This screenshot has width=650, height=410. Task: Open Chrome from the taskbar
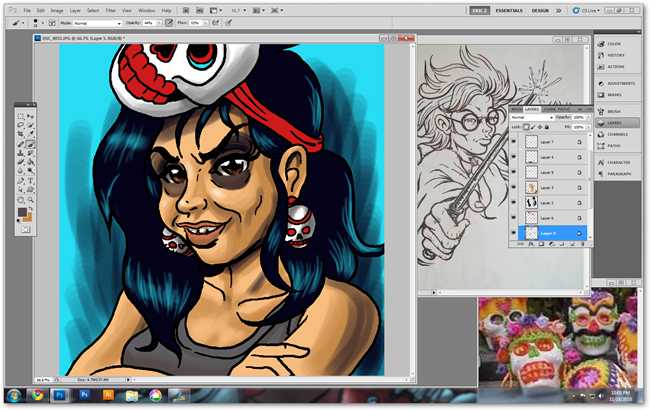point(38,395)
